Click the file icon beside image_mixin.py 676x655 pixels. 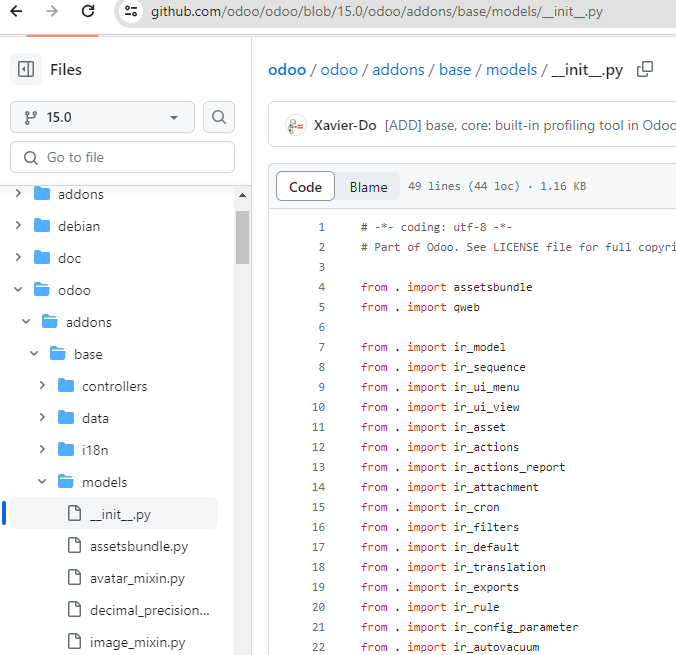click(x=75, y=641)
